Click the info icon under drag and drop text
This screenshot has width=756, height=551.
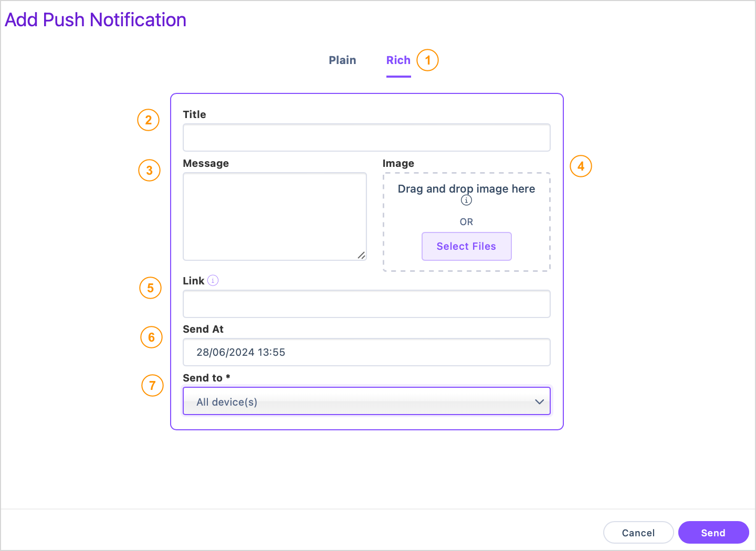(466, 200)
